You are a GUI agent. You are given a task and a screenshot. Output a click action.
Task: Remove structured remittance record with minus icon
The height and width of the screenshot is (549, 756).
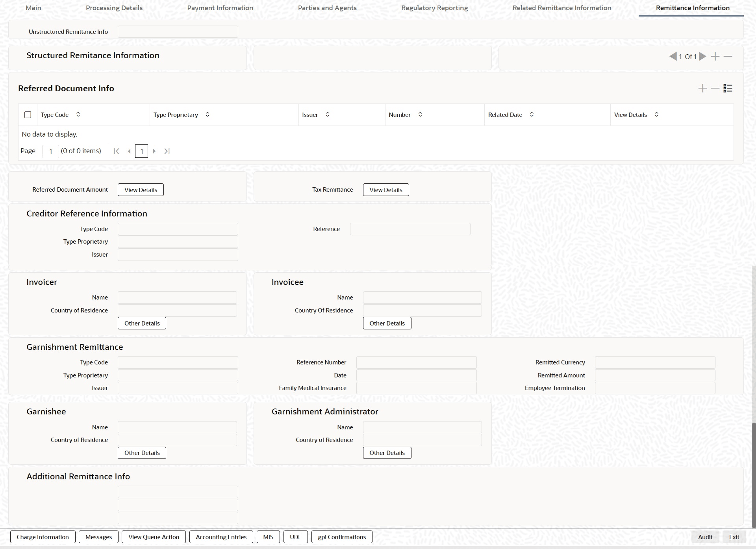[728, 56]
